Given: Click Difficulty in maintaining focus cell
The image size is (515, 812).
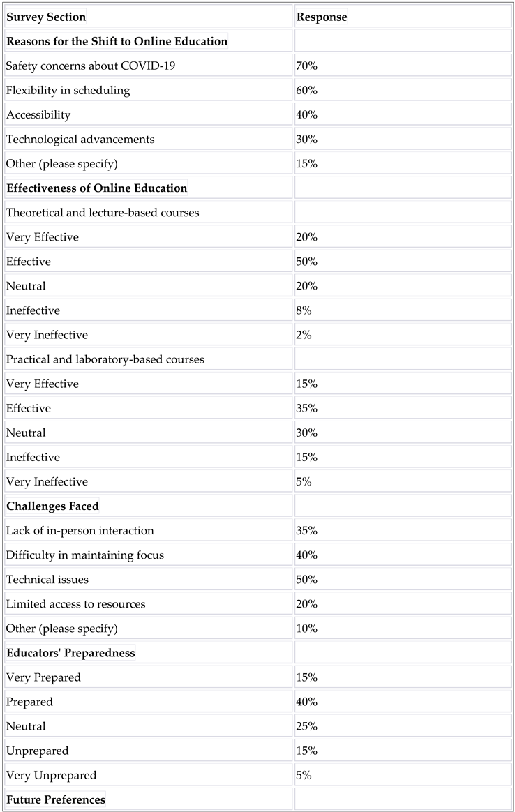Looking at the screenshot, I should click(x=85, y=555).
